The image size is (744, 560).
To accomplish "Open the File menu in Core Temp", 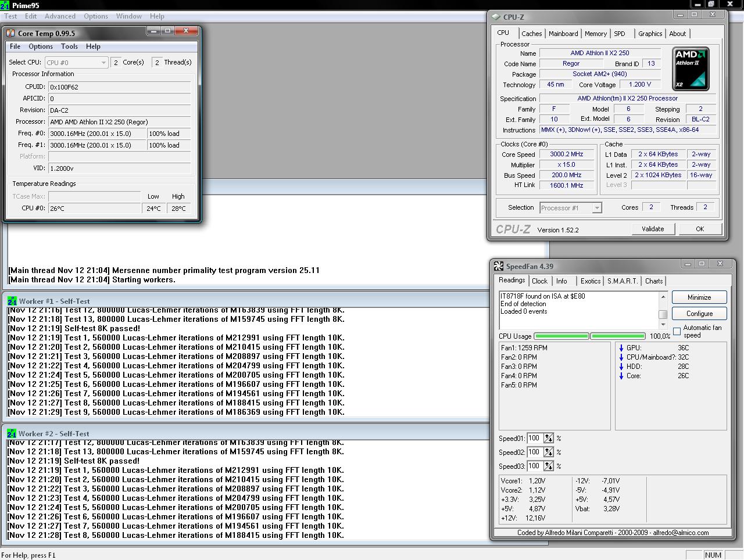I will [15, 46].
